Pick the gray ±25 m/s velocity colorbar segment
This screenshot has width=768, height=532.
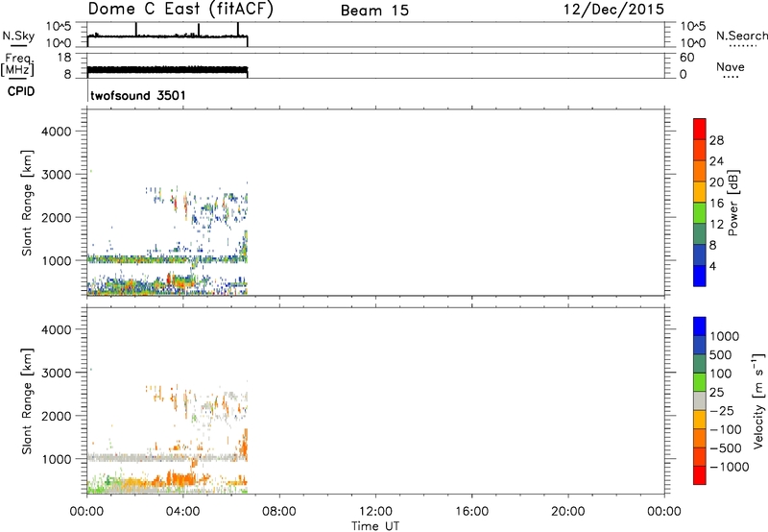click(x=700, y=401)
